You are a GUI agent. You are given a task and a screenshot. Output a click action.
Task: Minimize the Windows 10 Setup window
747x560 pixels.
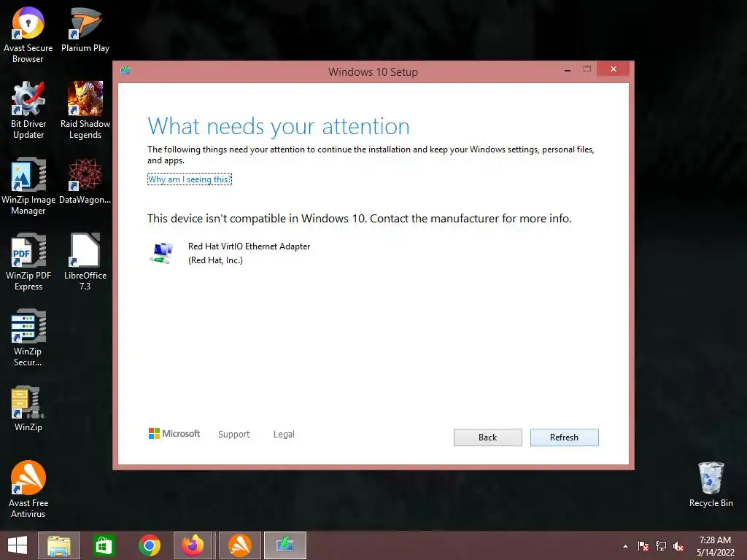tap(568, 69)
